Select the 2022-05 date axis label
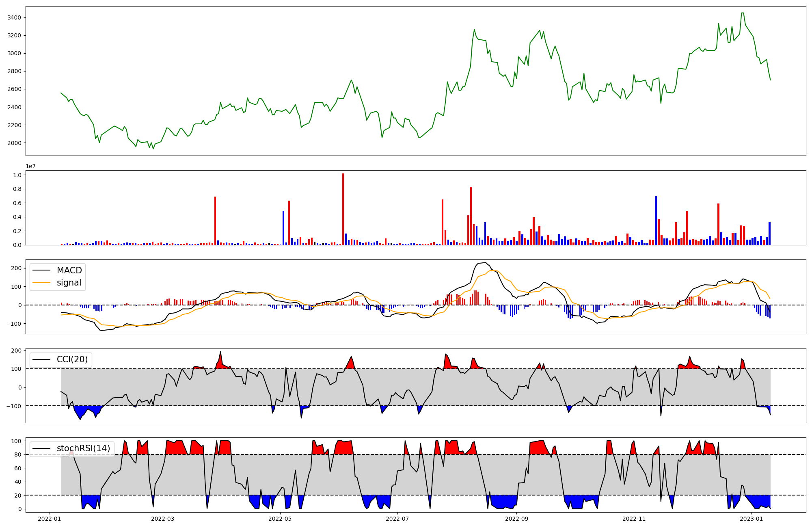812x528 pixels. coord(280,519)
